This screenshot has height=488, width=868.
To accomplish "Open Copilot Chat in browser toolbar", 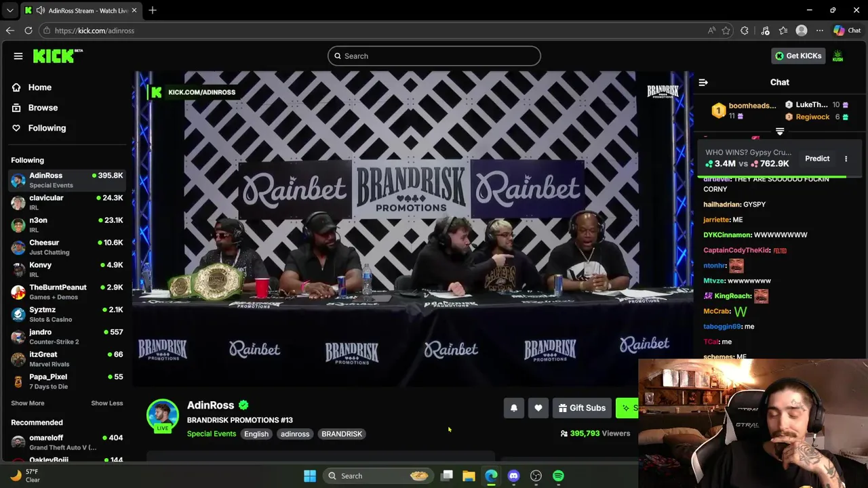I will pyautogui.click(x=847, y=30).
